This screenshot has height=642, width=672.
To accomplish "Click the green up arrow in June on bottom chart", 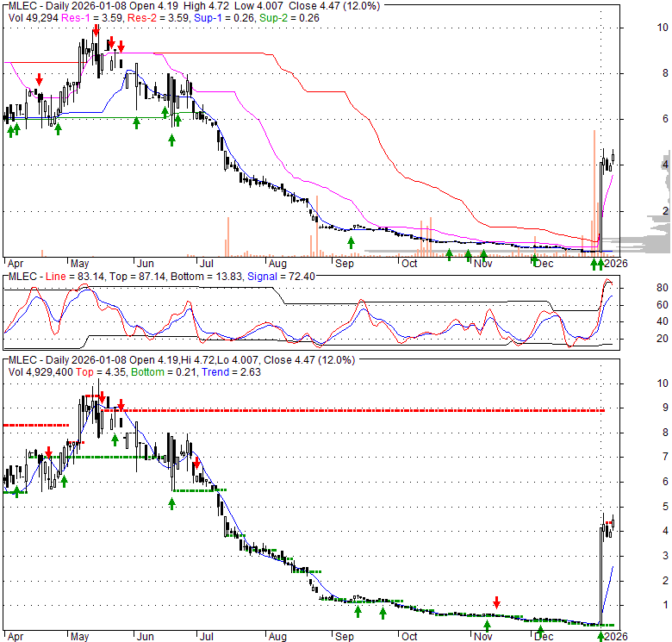I will click(171, 503).
